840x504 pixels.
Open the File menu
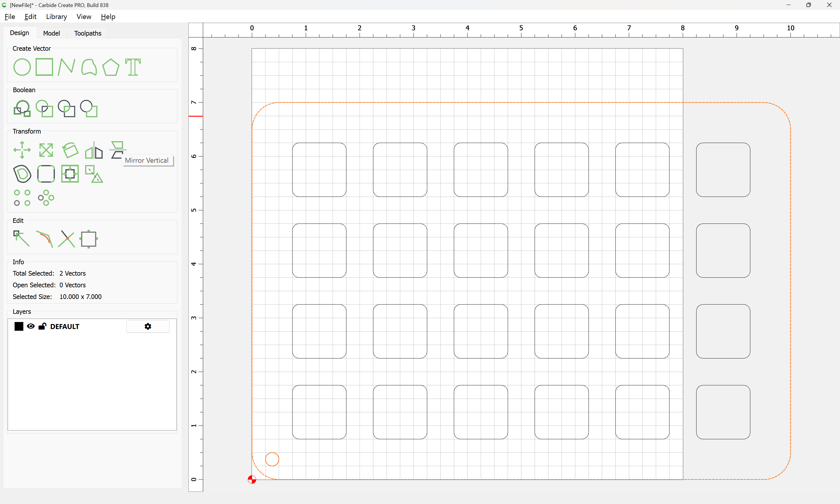coord(10,17)
